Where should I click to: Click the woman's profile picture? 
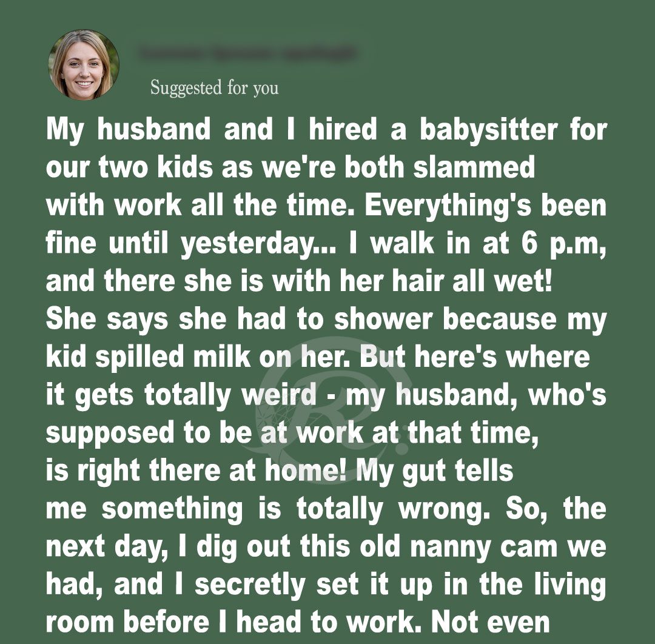tap(84, 64)
